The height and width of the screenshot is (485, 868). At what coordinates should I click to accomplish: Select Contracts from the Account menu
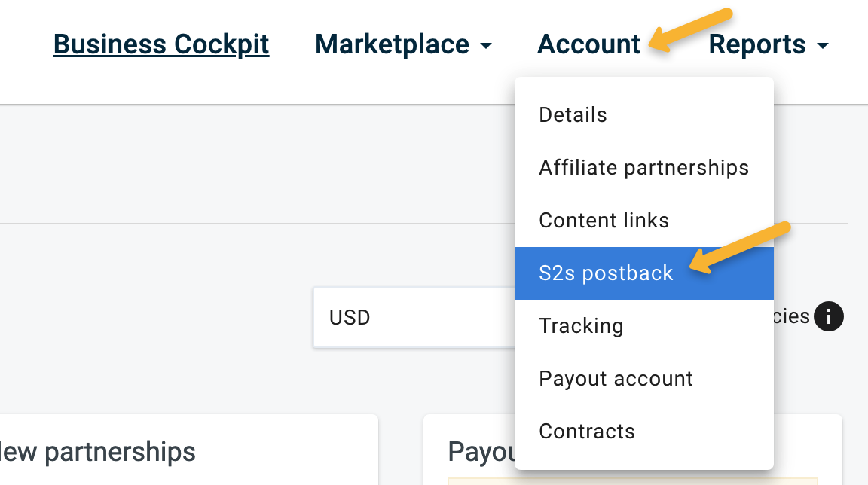coord(587,432)
